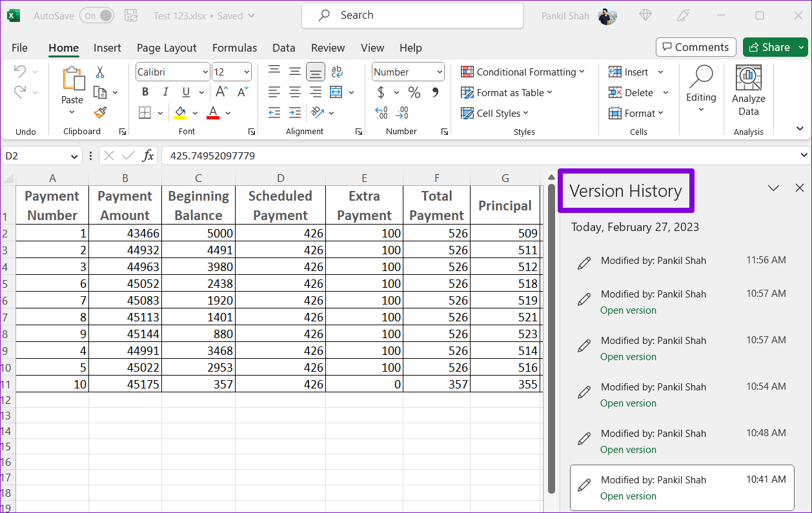Viewport: 812px width, 513px height.
Task: Open Conditional Formatting options
Action: point(523,72)
